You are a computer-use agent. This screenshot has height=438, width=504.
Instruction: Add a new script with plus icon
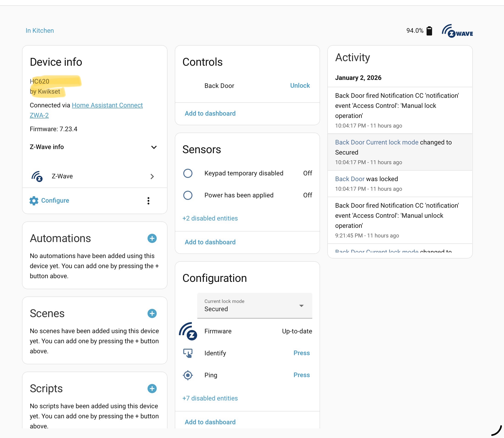coord(152,388)
